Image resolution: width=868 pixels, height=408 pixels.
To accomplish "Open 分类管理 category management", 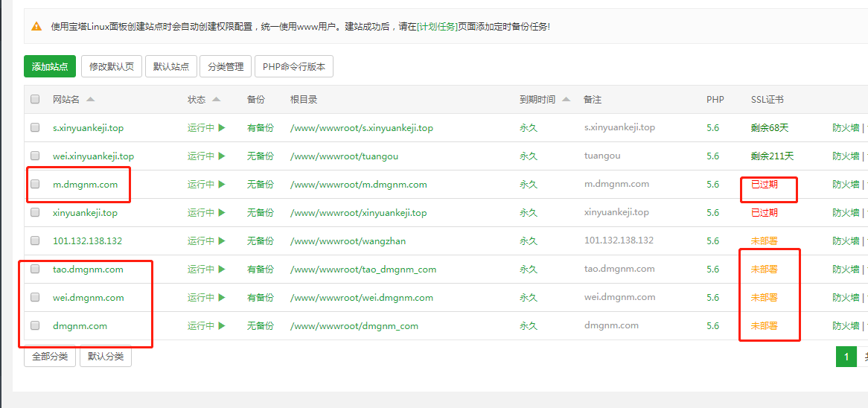I will click(226, 66).
